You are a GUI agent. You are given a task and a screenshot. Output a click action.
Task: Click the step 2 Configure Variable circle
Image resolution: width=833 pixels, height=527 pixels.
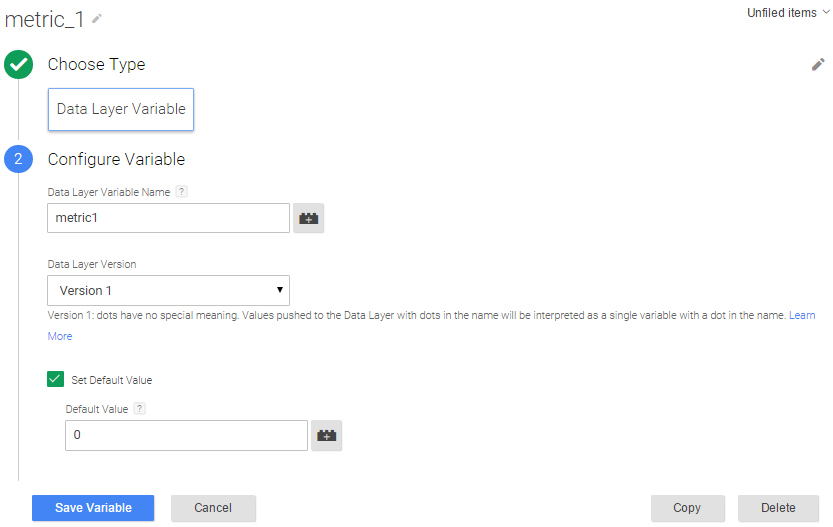[x=19, y=159]
